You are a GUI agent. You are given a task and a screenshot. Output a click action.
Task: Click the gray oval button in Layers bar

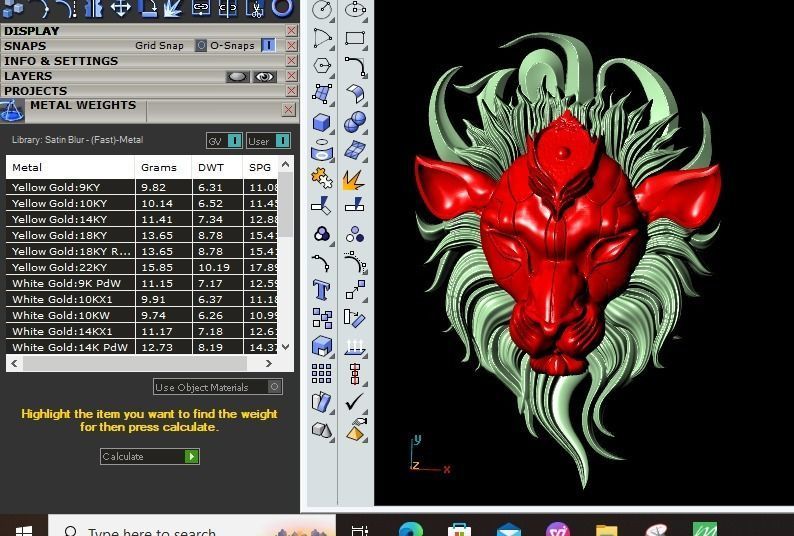pos(237,76)
